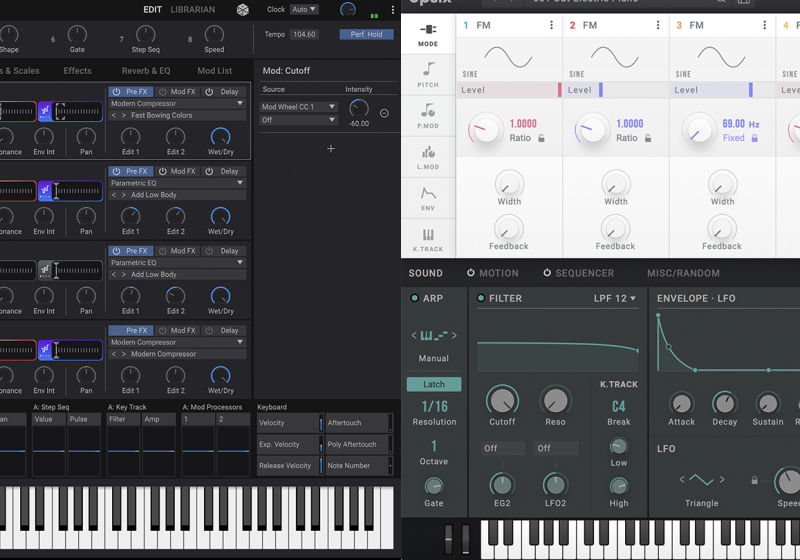Open the ENV envelope sidebar page
The width and height of the screenshot is (800, 560).
pos(428,195)
